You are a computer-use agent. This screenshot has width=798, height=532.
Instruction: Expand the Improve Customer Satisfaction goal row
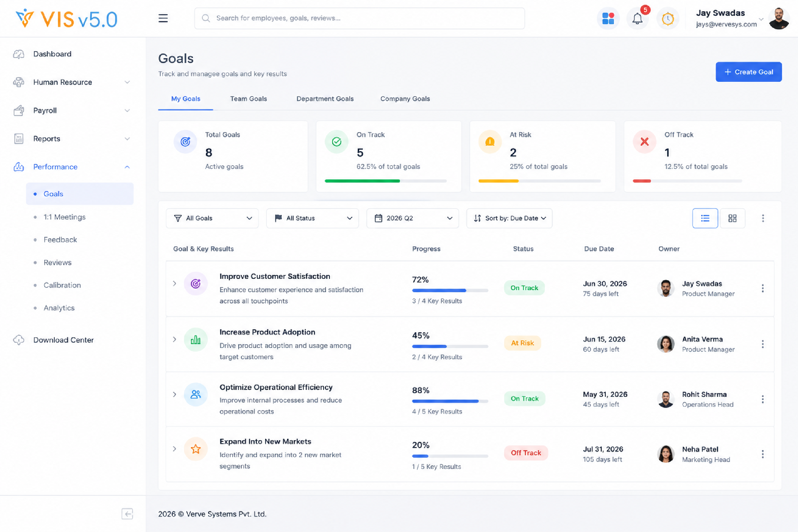coord(174,283)
